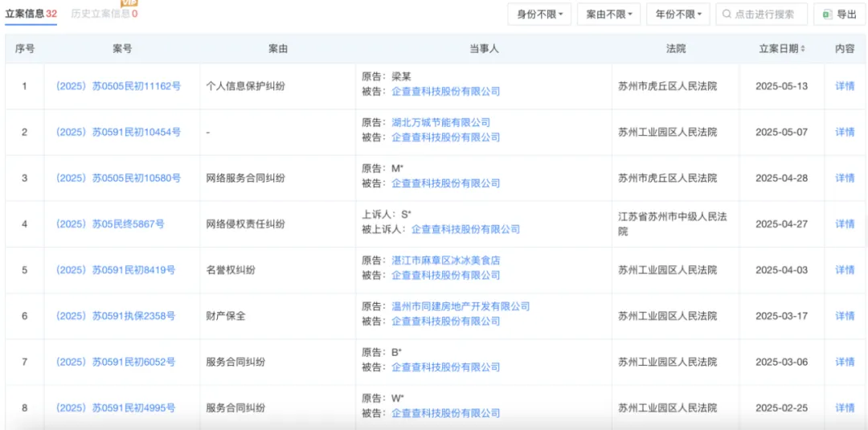The height and width of the screenshot is (430, 868).
Task: Open case number (2025)苏0505民初11162号
Action: pyautogui.click(x=118, y=86)
